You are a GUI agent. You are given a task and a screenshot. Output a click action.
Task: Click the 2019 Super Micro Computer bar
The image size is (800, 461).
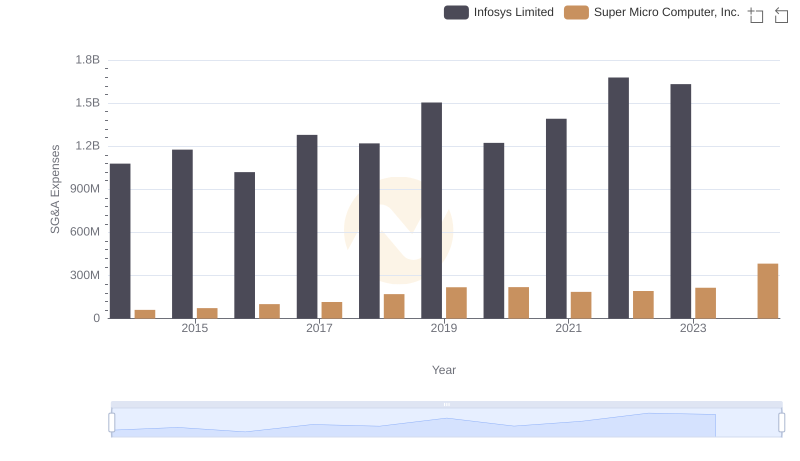(x=457, y=303)
